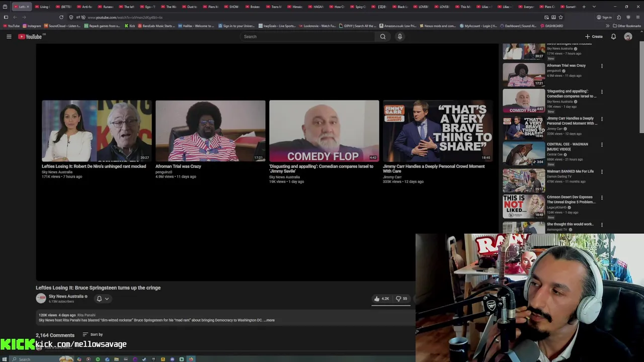Open the Instagram bookmark

(x=31, y=26)
